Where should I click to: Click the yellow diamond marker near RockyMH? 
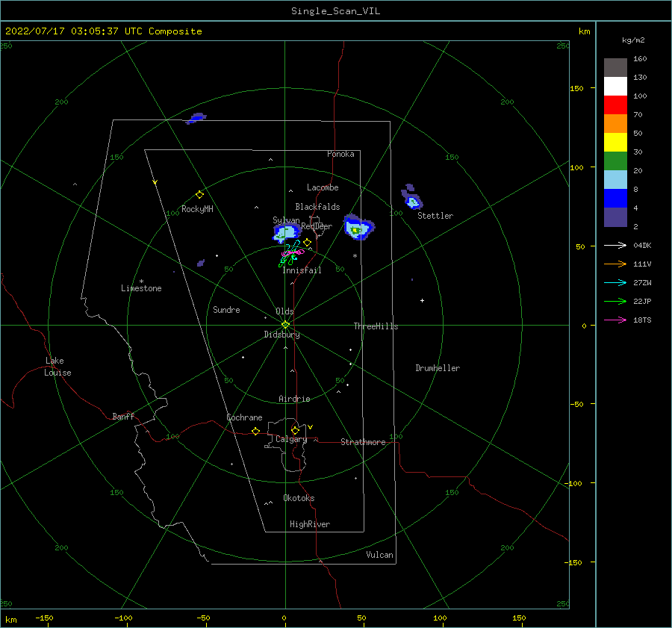[x=199, y=195]
